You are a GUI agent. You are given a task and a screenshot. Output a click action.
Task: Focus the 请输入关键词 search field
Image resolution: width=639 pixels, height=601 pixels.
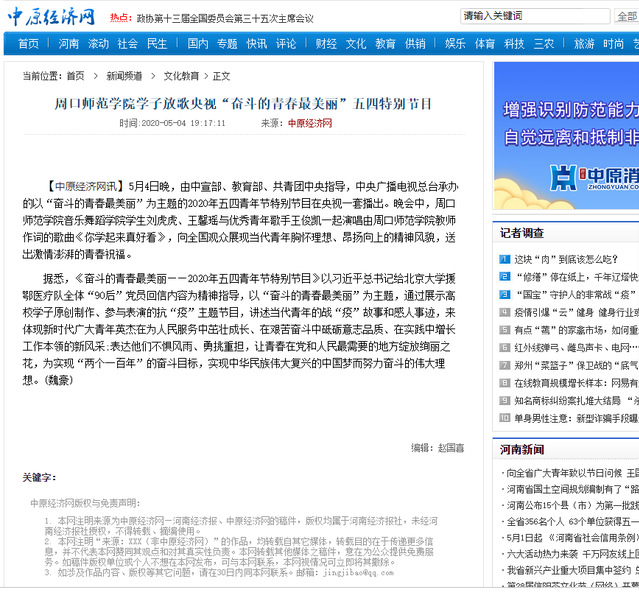[535, 16]
